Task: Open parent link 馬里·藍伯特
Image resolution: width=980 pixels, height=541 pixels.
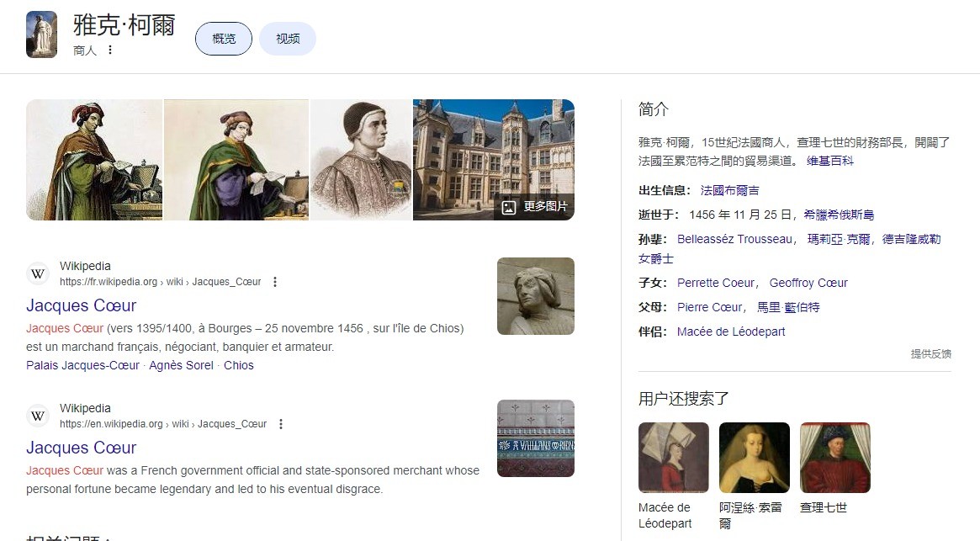Action: click(788, 308)
